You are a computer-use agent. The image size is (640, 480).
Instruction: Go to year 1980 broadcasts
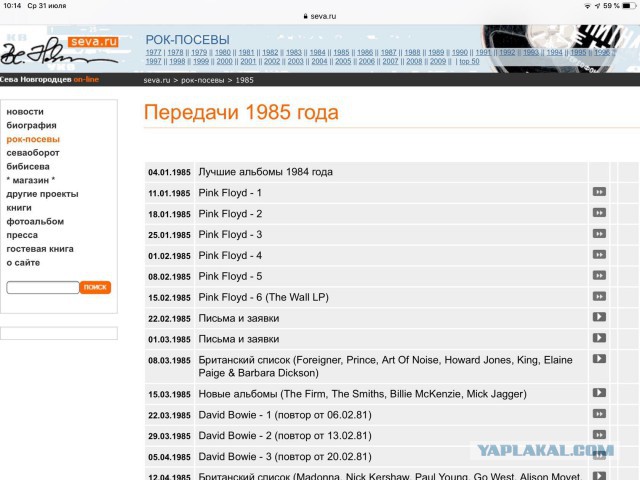pyautogui.click(x=222, y=53)
